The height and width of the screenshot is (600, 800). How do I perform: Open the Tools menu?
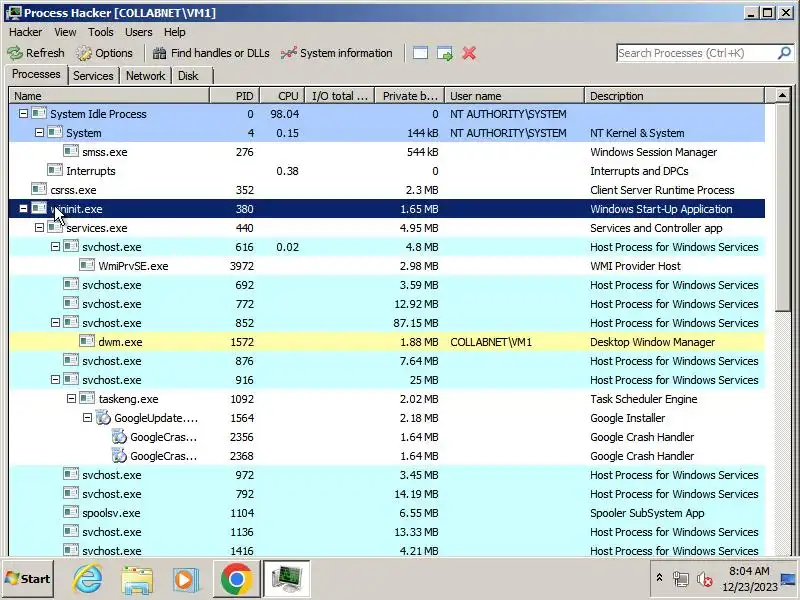[x=101, y=32]
